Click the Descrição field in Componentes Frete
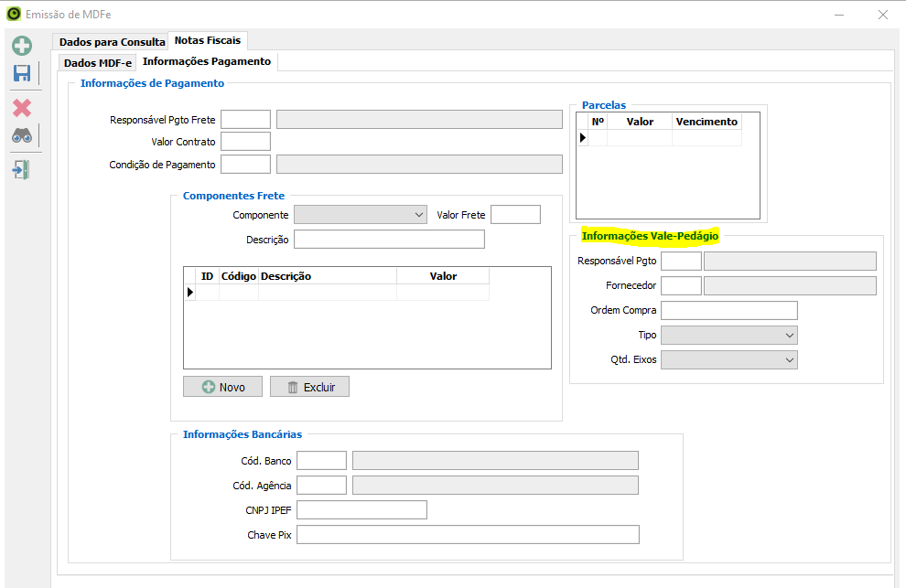The image size is (906, 588). tap(390, 239)
